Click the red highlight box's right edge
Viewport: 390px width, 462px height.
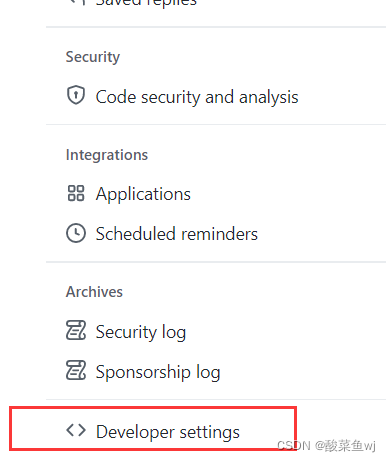295,428
